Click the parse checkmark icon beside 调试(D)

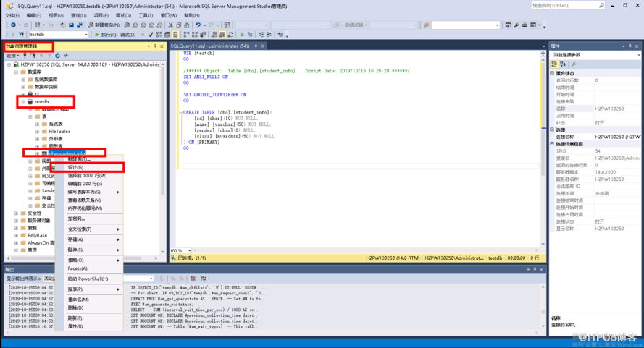pyautogui.click(x=151, y=35)
